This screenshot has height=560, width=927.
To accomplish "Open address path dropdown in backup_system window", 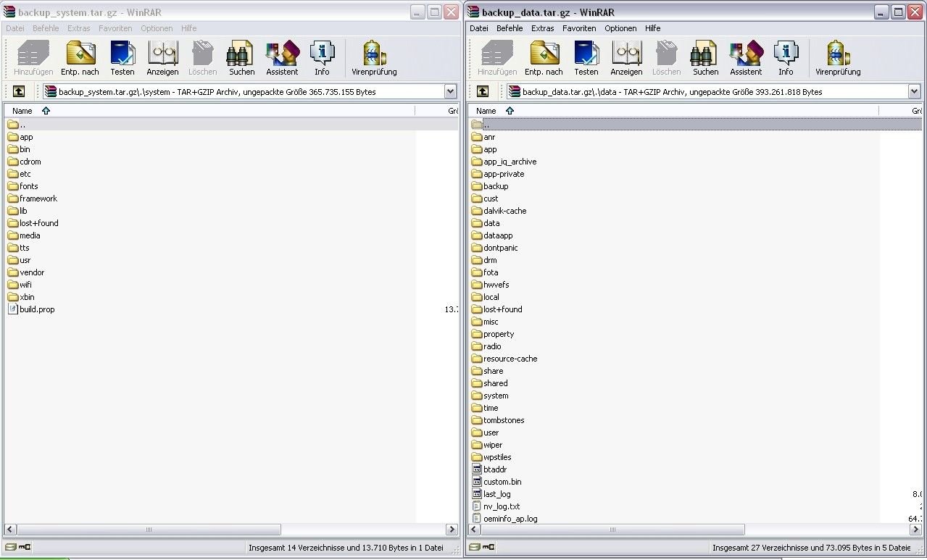I will [x=451, y=91].
